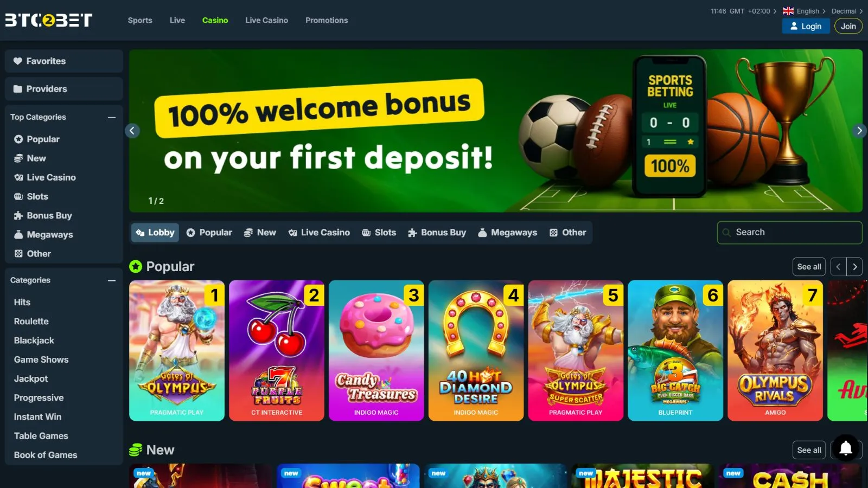
Task: Collapse the Categories section
Action: point(112,280)
